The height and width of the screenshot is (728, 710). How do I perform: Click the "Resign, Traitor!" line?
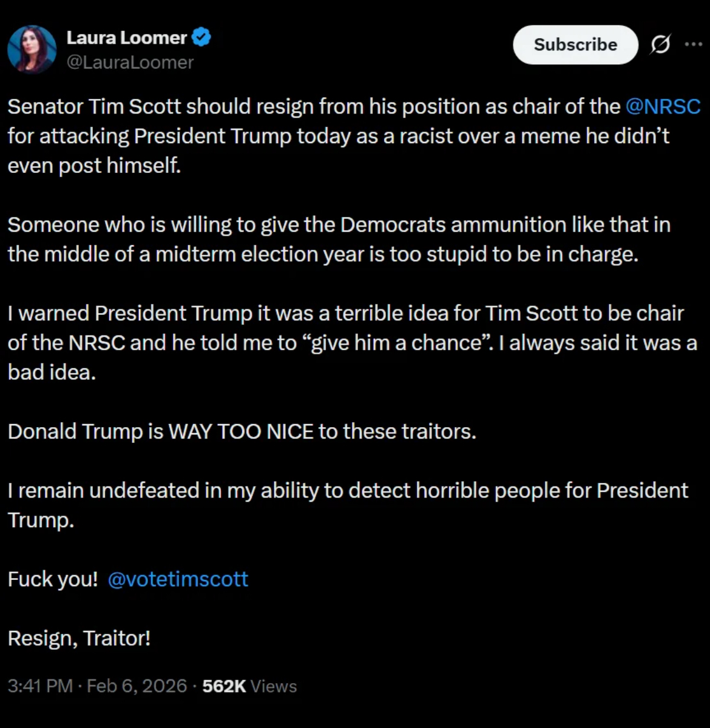tap(79, 638)
